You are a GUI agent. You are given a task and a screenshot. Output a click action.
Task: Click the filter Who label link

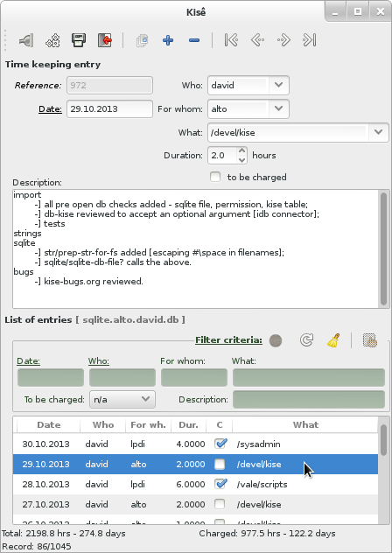[99, 360]
